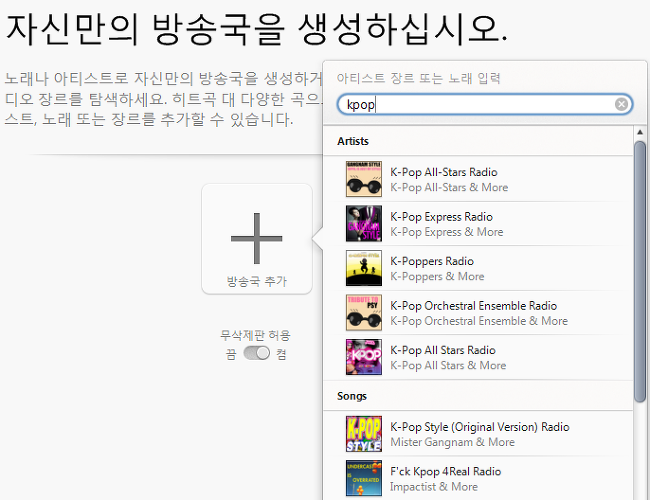Screen dimensions: 650x500
Task: Click Impactist & More subtitle
Action: pyautogui.click(x=434, y=487)
